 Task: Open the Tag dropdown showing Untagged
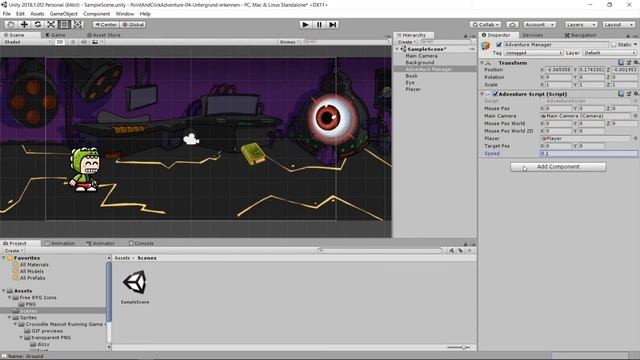point(533,53)
